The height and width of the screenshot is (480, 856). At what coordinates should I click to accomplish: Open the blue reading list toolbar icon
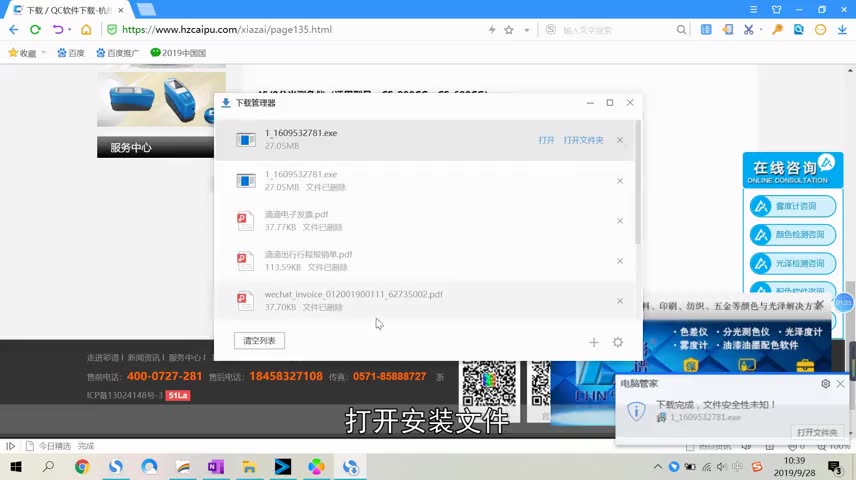[x=706, y=29]
